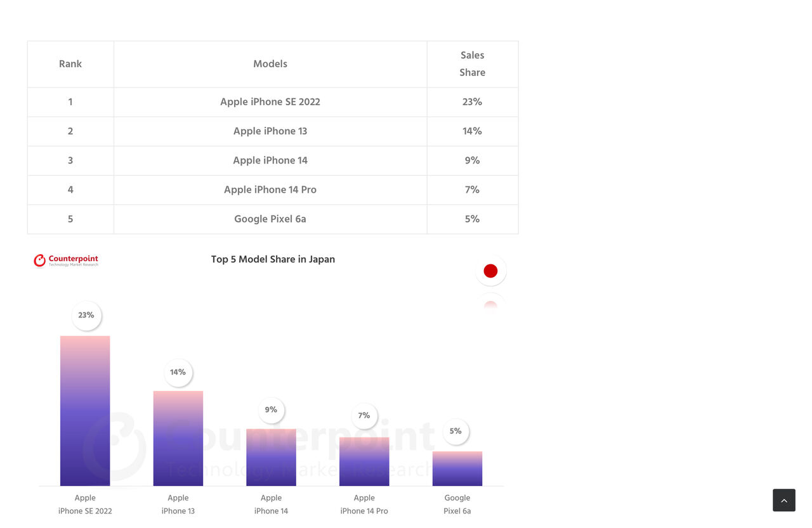Click the iPhone 14 Pro chart bar
Screen dimensions: 812x528
pyautogui.click(x=364, y=461)
